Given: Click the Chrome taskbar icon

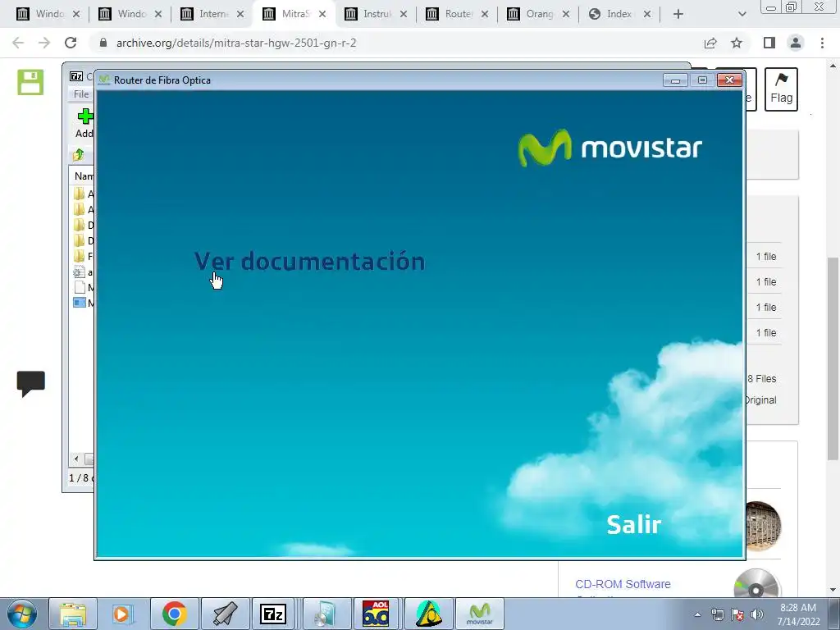Looking at the screenshot, I should tap(174, 614).
